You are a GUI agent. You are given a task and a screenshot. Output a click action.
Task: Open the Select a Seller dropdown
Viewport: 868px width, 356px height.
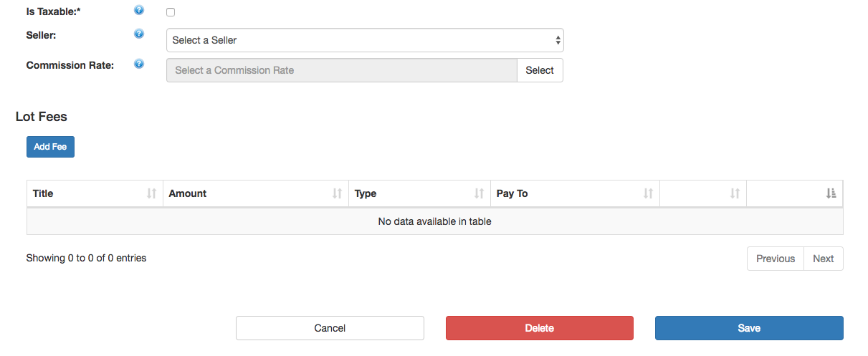click(365, 40)
